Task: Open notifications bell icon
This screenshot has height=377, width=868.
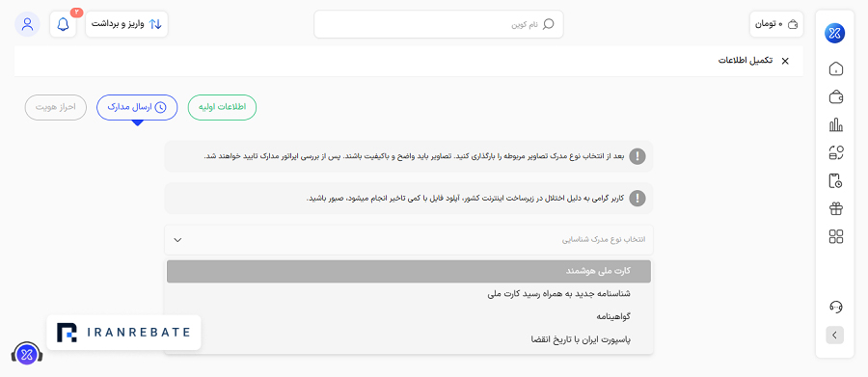Action: tap(63, 24)
